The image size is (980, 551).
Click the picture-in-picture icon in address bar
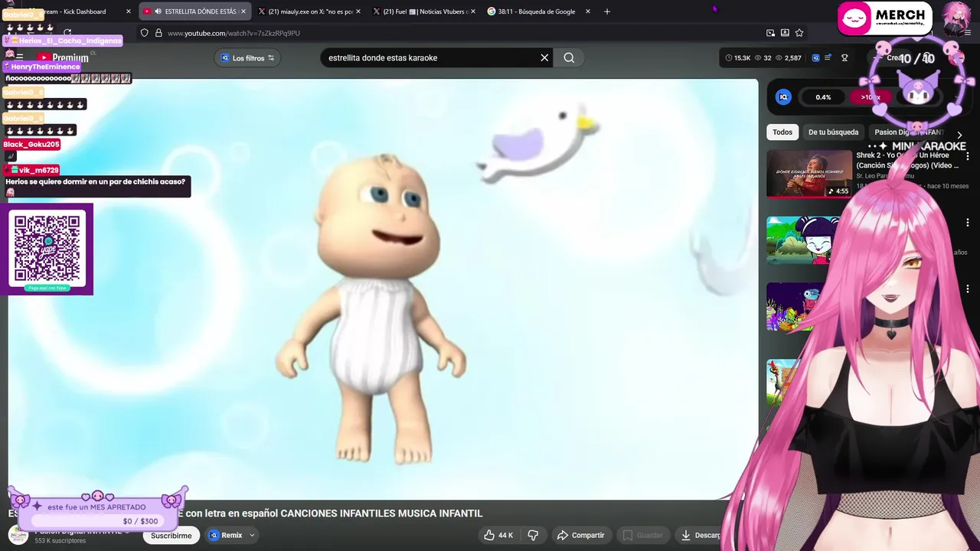[x=770, y=33]
